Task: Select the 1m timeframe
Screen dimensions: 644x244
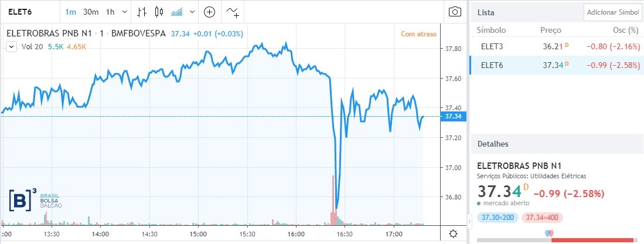Action: click(70, 12)
